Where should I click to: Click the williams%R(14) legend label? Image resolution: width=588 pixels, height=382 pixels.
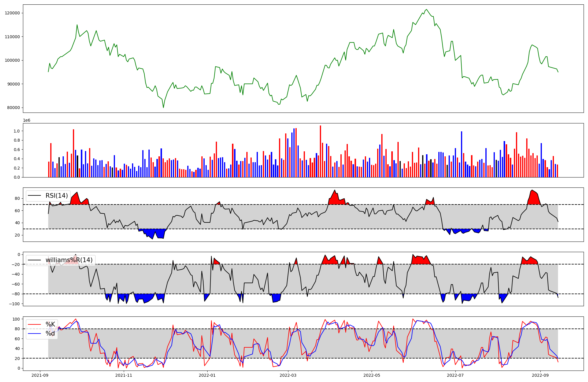(69, 260)
